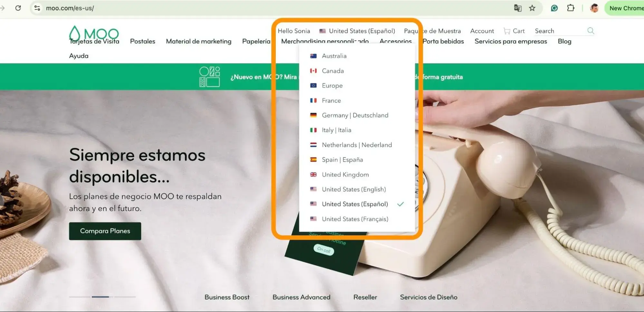Image resolution: width=644 pixels, height=312 pixels.
Task: Open the Chrome extensions puzzle icon
Action: [571, 8]
